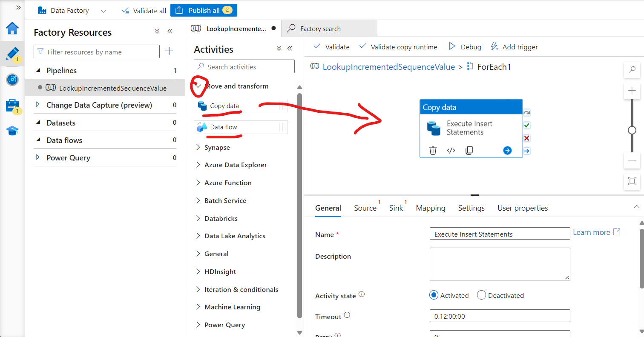This screenshot has width=644, height=337.
Task: Open the Monitor gauge icon in the sidebar
Action: [12, 80]
